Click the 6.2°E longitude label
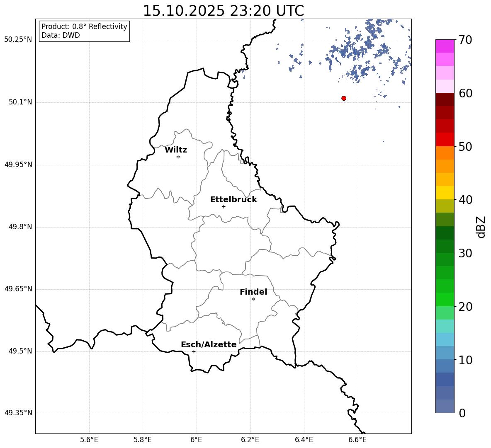 click(250, 440)
